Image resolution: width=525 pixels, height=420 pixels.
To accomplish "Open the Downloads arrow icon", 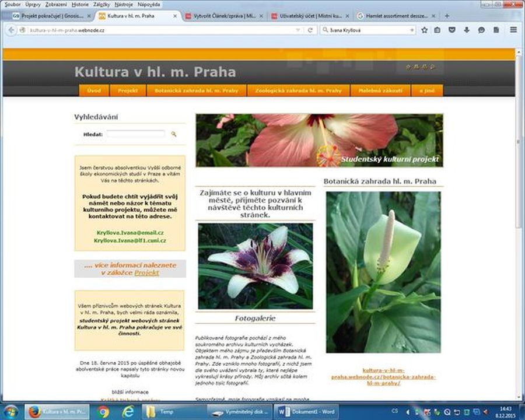I will click(x=467, y=30).
